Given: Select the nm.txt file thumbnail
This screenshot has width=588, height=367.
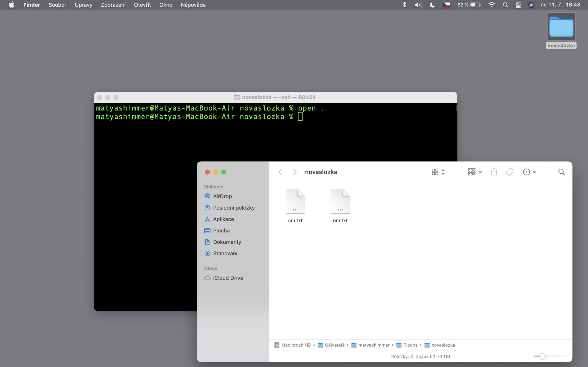Looking at the screenshot, I should pos(340,202).
